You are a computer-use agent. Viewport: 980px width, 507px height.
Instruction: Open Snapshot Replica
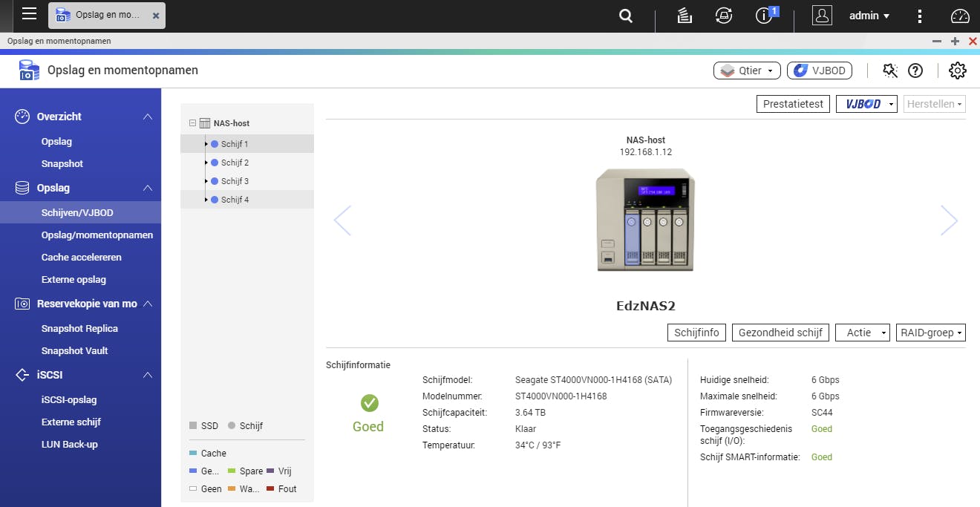(79, 329)
